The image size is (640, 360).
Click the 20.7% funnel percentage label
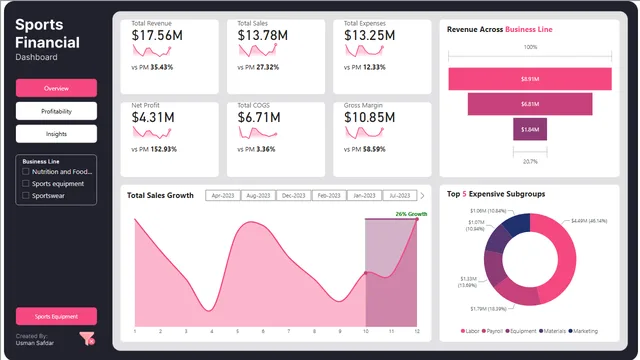[x=530, y=162]
